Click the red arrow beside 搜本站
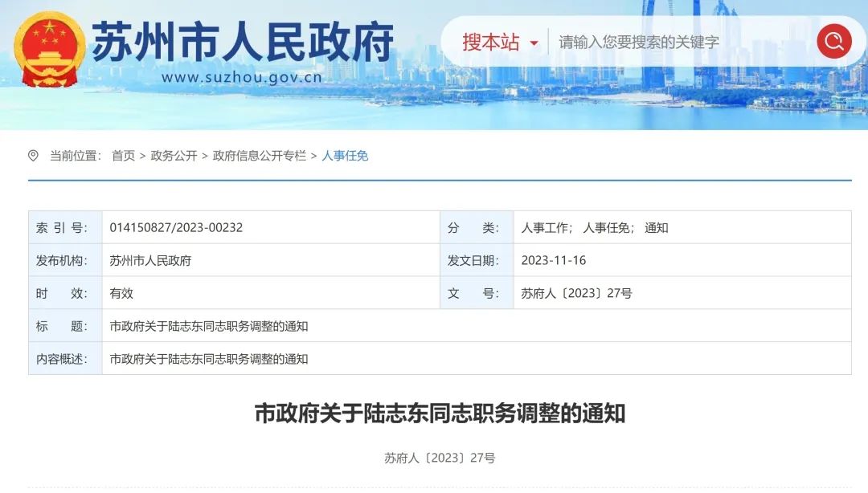Viewport: 868px width, 493px height. click(x=534, y=43)
